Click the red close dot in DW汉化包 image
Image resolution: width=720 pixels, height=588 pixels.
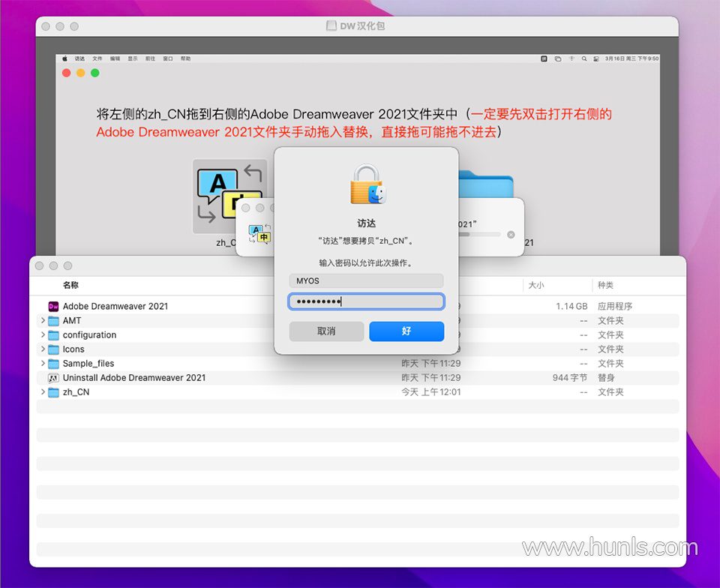click(67, 73)
